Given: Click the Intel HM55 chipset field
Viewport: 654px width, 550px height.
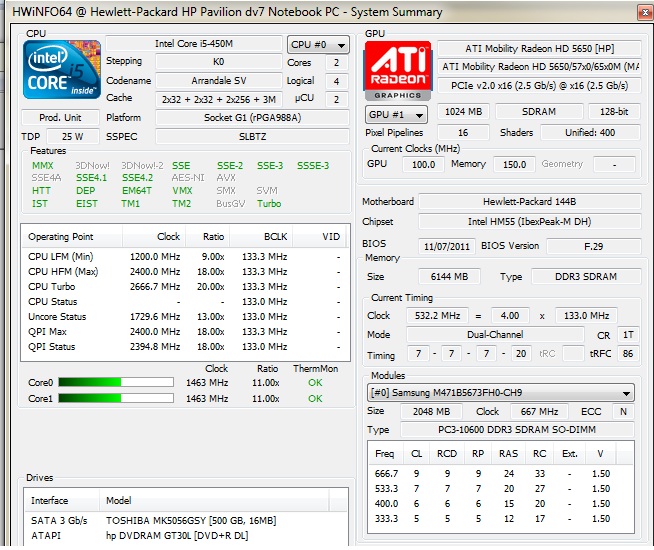Looking at the screenshot, I should pyautogui.click(x=529, y=221).
